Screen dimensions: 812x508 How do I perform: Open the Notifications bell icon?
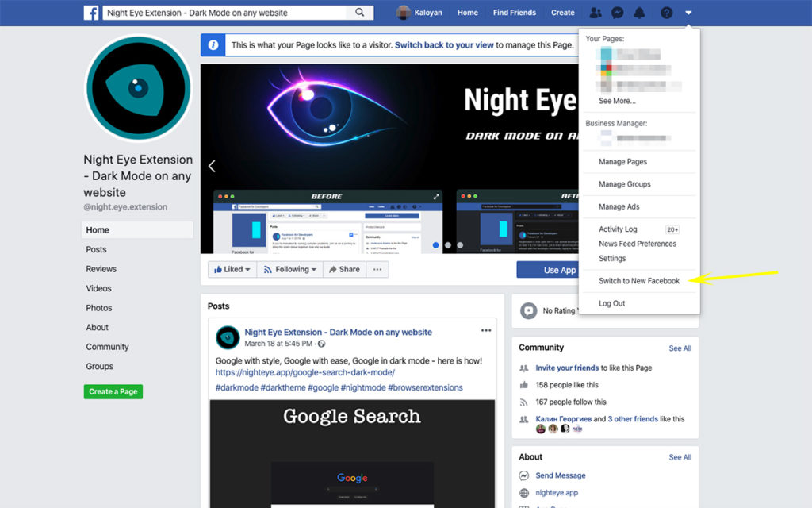[640, 13]
